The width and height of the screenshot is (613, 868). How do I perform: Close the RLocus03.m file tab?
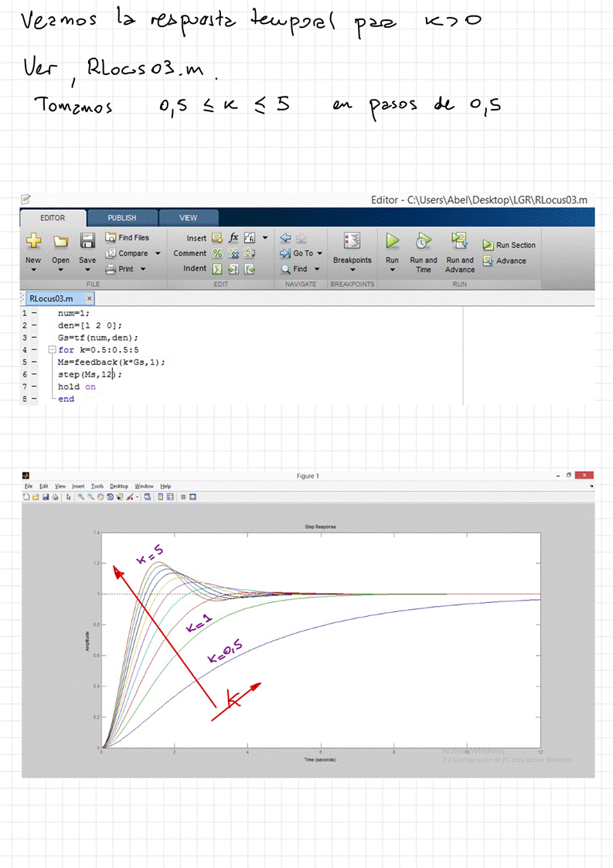coord(89,298)
